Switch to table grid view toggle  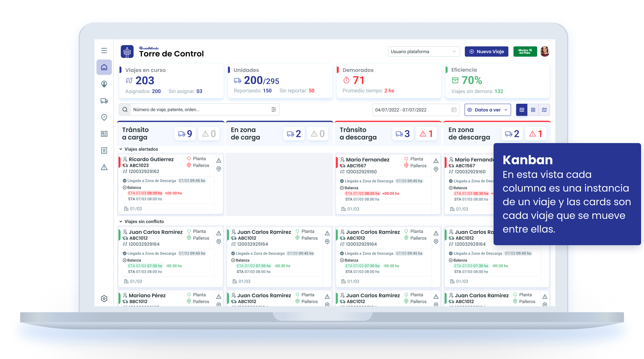(533, 110)
